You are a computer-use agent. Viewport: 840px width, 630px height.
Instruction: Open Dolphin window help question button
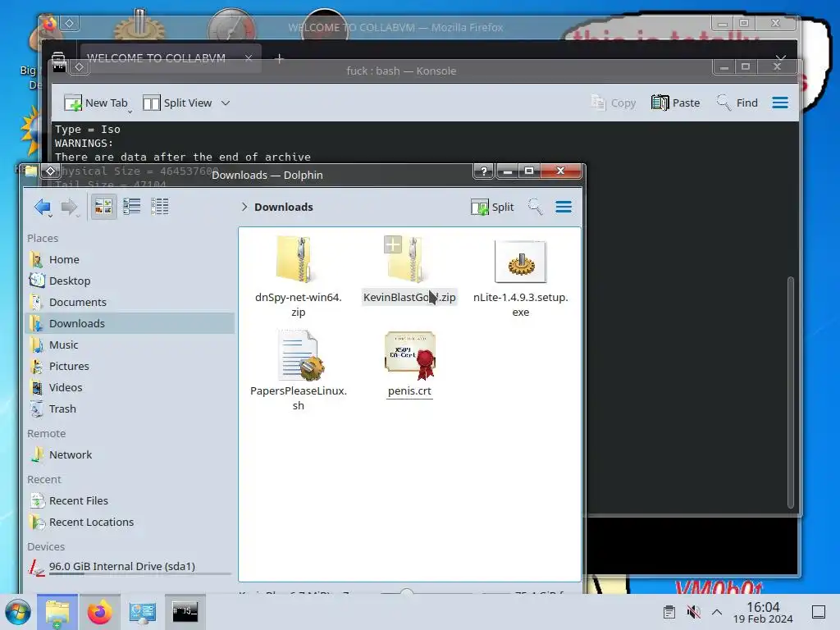pyautogui.click(x=484, y=171)
